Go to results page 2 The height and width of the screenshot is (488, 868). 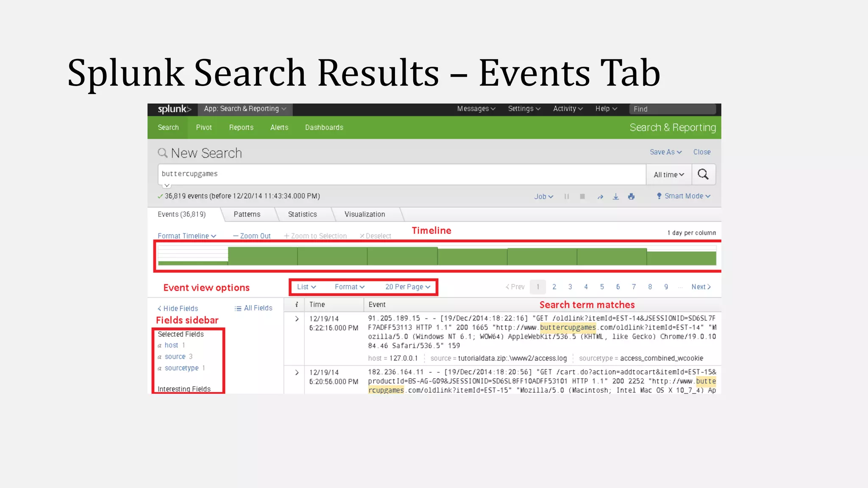tap(554, 287)
